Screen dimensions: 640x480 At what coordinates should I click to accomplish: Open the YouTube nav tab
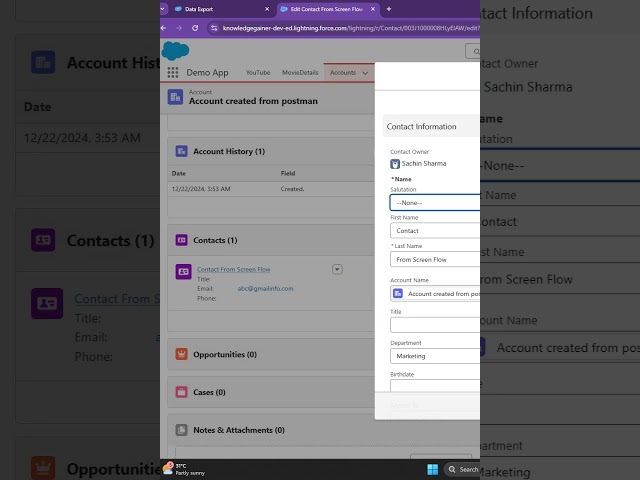(x=258, y=73)
